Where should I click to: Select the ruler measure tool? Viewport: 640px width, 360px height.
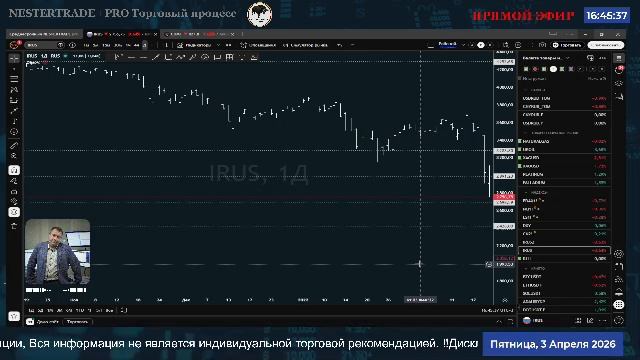click(x=14, y=146)
